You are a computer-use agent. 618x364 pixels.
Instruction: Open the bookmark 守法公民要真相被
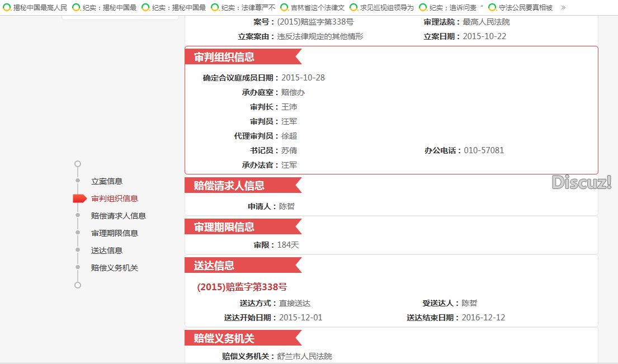click(x=521, y=7)
